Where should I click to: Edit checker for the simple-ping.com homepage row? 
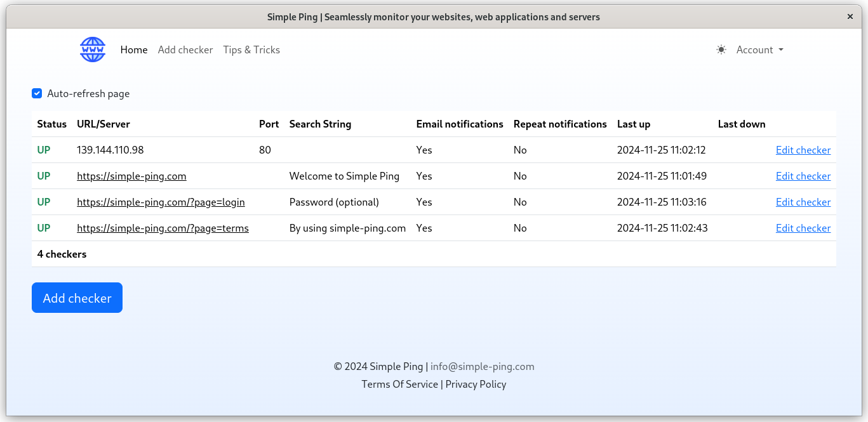pos(803,176)
